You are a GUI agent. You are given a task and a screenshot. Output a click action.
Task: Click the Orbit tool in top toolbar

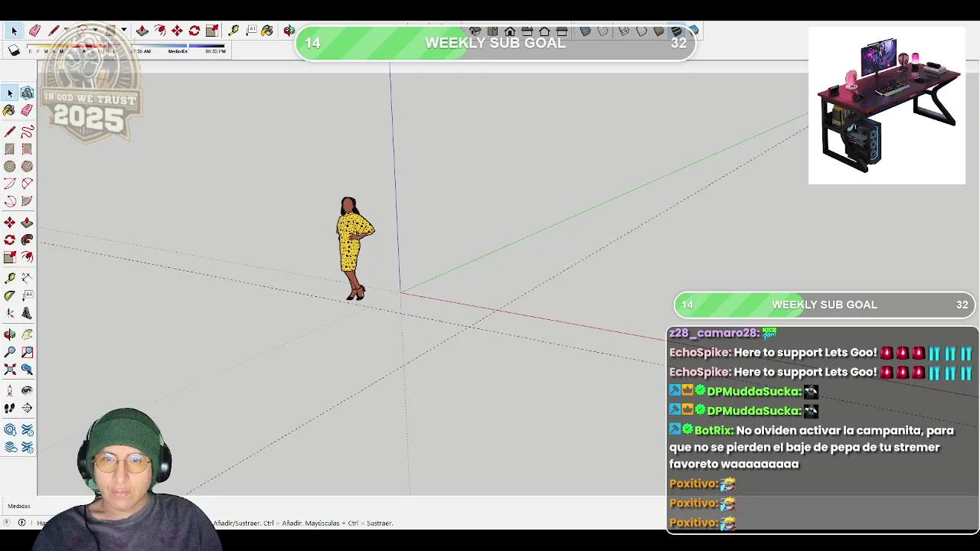289,31
